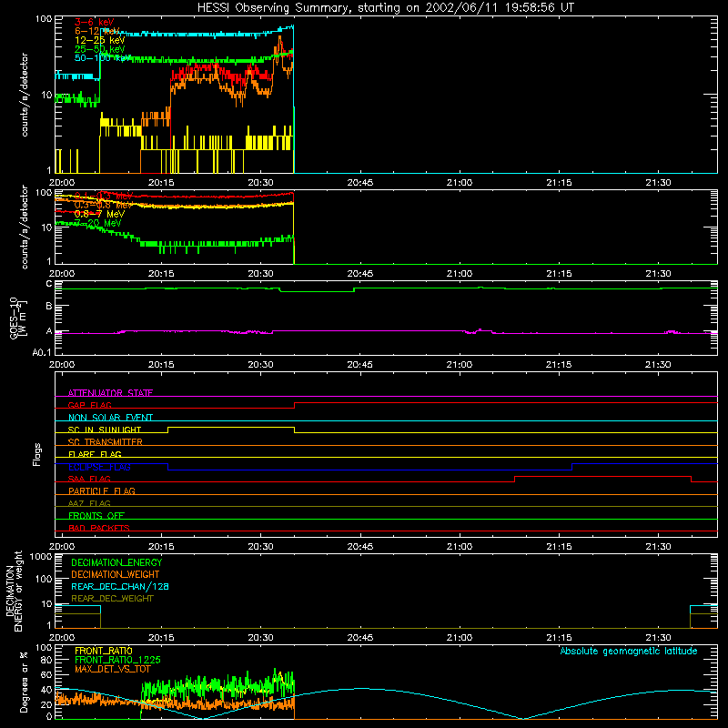Click the SC_TRANSMITTER flag label
The height and width of the screenshot is (728, 728).
106,441
